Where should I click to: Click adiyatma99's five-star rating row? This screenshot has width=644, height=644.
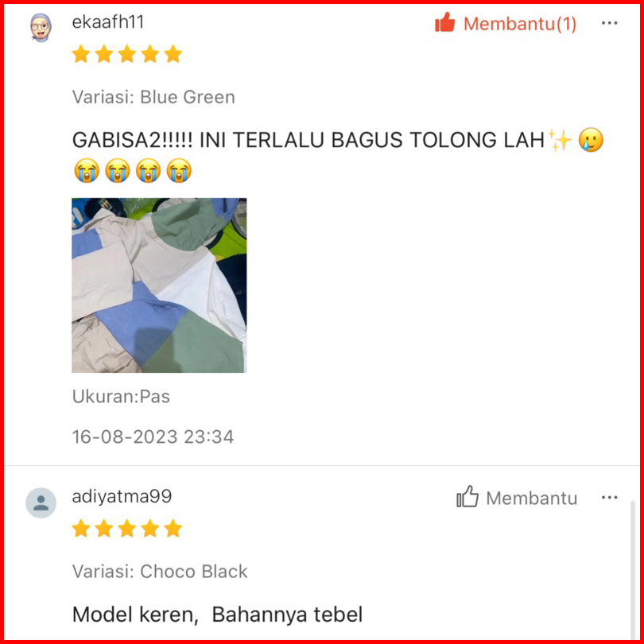(127, 528)
